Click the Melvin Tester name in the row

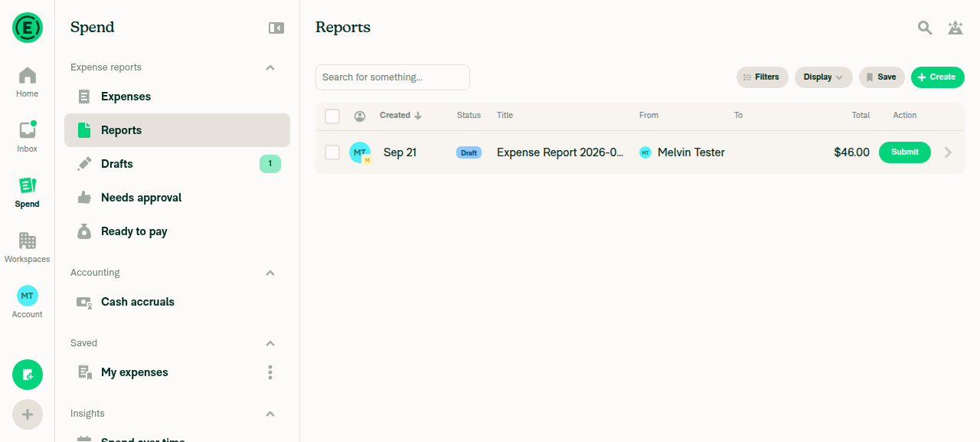click(x=691, y=152)
